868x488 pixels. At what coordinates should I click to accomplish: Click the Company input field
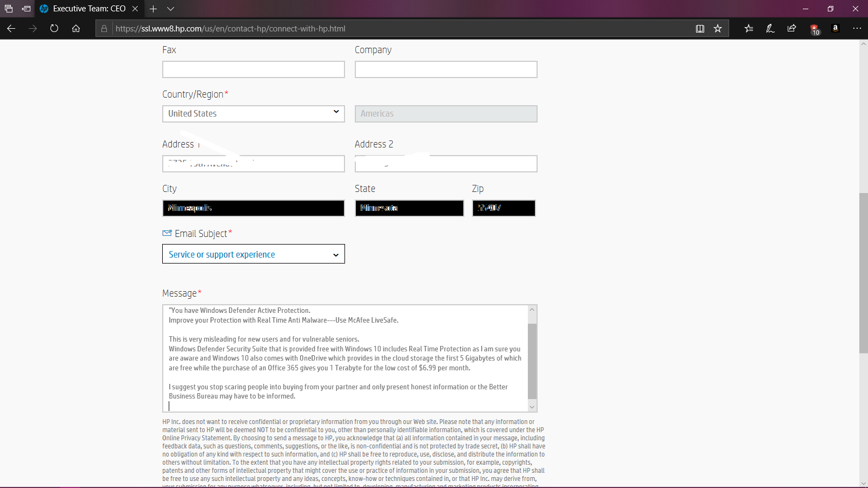tap(446, 69)
